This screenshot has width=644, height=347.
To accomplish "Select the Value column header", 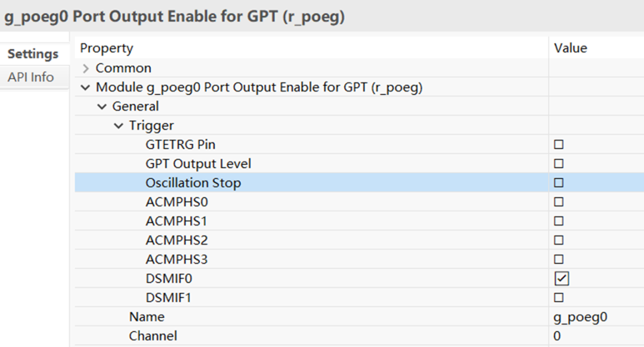I will point(571,48).
